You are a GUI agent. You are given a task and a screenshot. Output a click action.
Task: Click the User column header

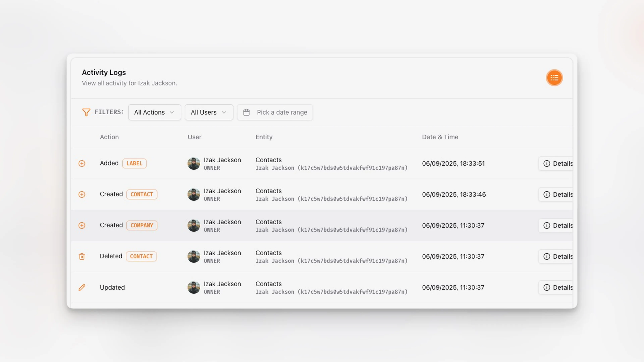195,137
